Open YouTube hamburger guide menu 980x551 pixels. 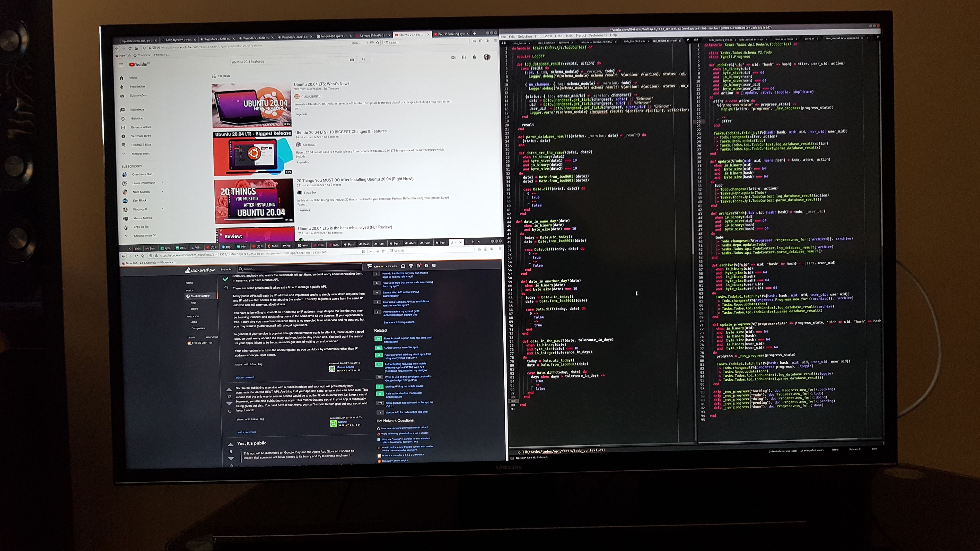click(121, 65)
